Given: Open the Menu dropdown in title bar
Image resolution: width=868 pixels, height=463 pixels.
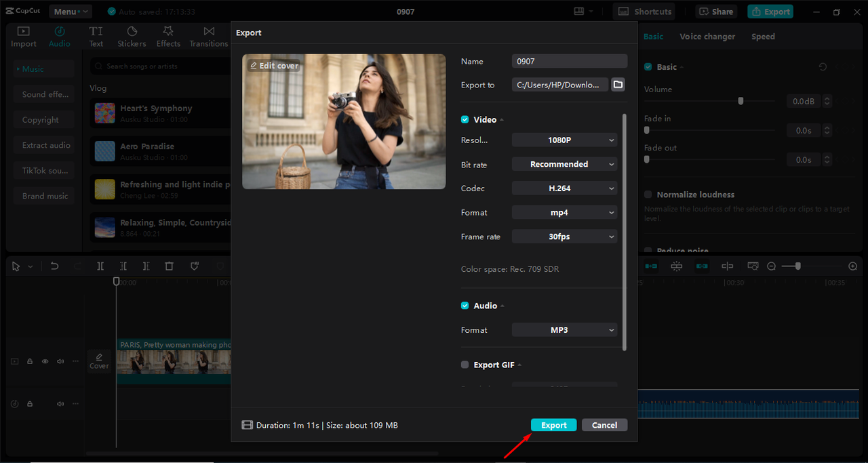Looking at the screenshot, I should click(x=70, y=12).
